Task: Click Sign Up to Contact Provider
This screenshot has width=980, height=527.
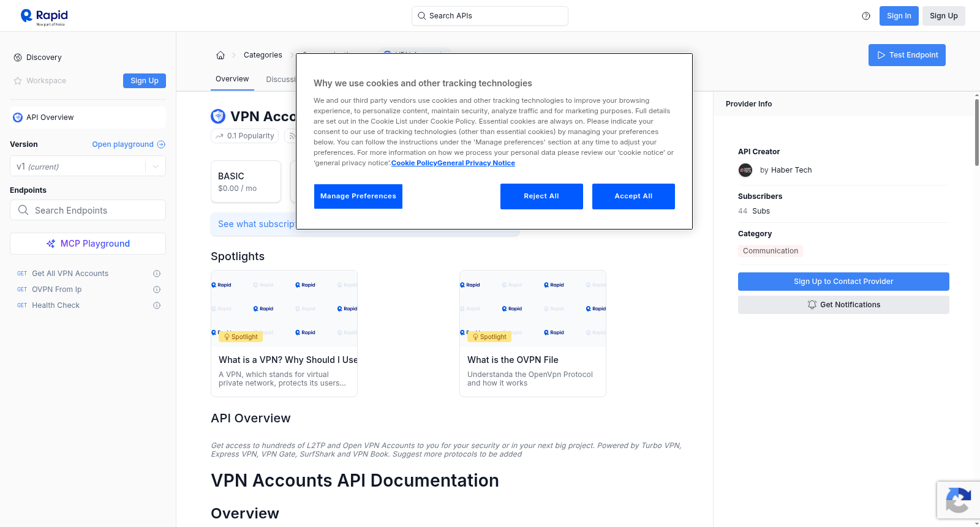Action: (843, 282)
